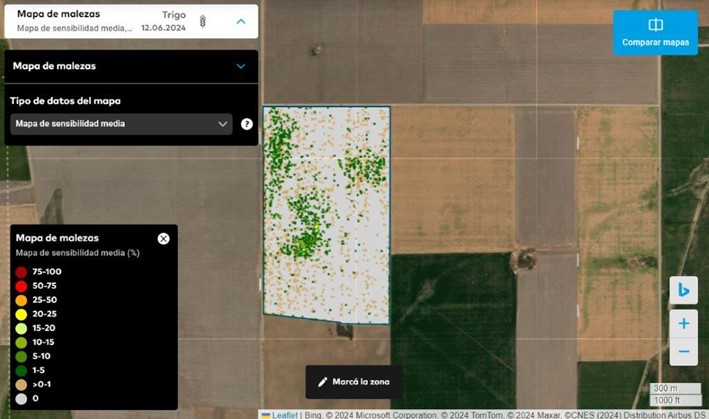Open the Leaflet attribution link

(283, 414)
